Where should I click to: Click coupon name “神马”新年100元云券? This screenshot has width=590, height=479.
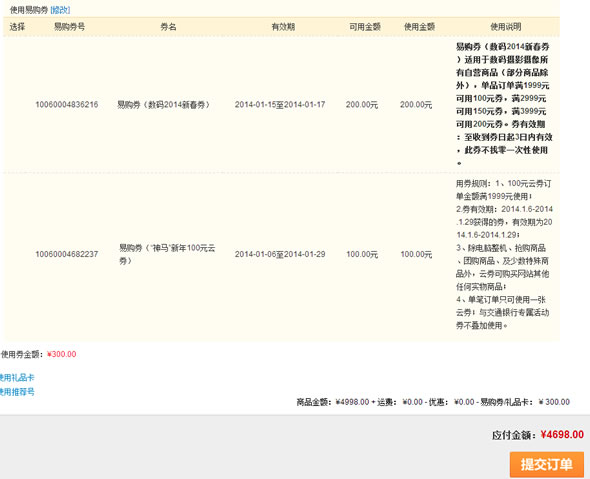[167, 254]
